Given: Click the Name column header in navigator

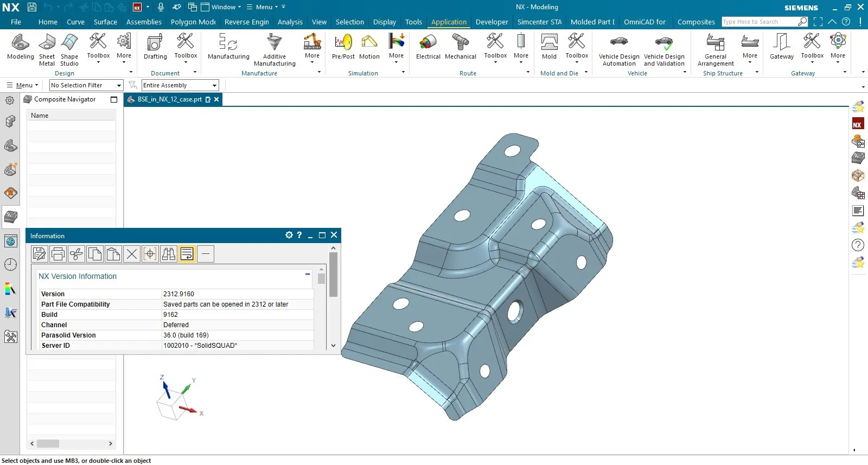Looking at the screenshot, I should [x=71, y=116].
